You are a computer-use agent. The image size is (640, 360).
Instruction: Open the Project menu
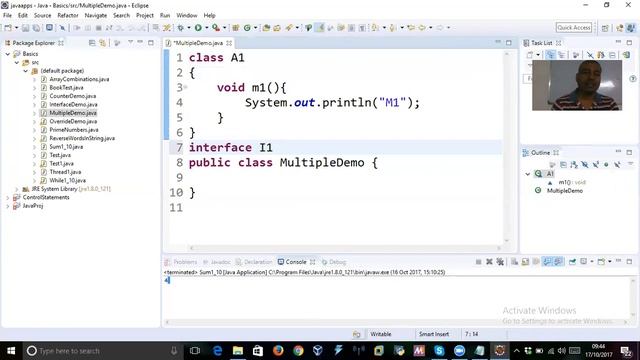(144, 16)
